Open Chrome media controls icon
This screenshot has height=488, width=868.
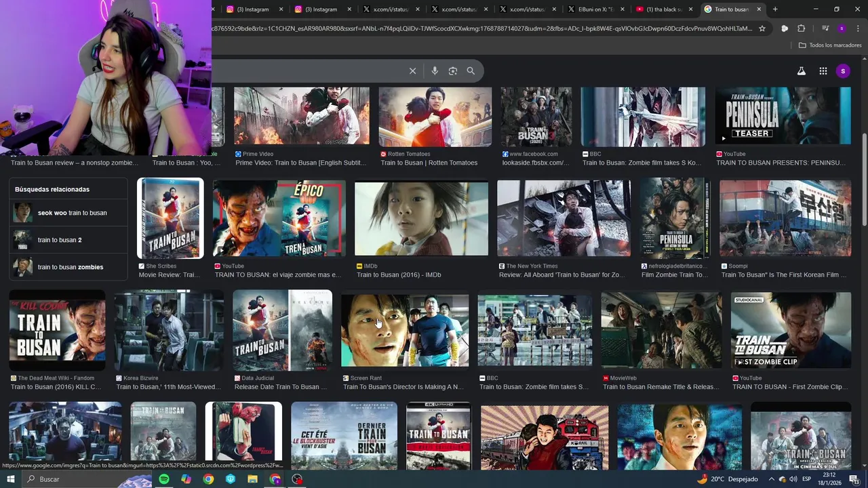pos(825,28)
